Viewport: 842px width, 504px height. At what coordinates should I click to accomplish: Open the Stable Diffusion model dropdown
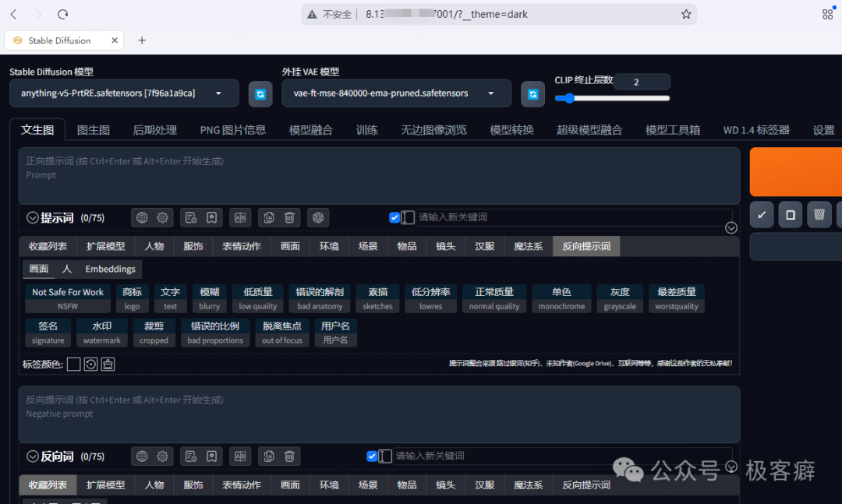(125, 93)
